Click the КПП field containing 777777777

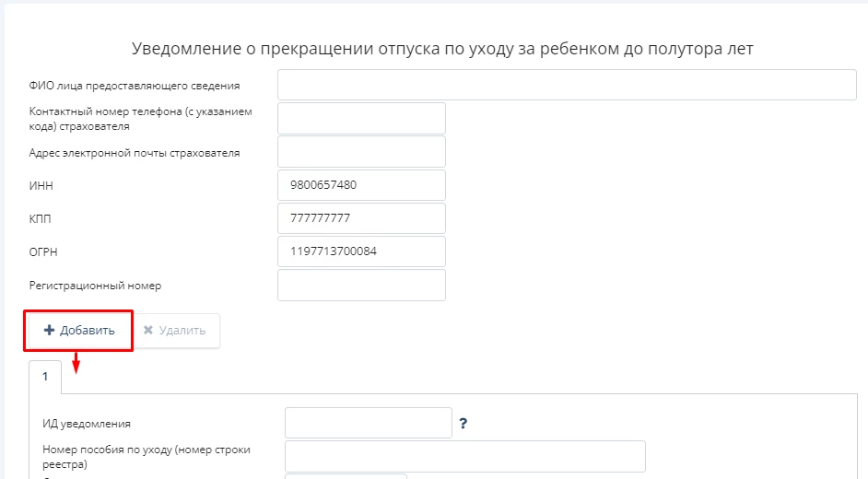pos(361,218)
